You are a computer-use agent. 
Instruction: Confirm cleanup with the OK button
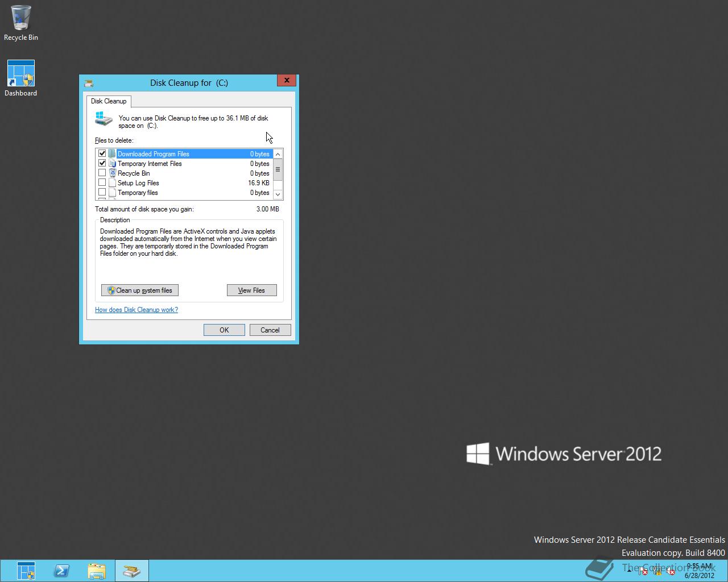[224, 330]
